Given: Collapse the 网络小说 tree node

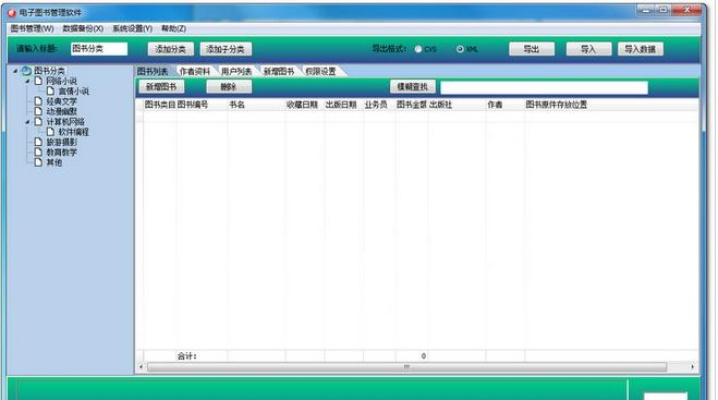Looking at the screenshot, I should coord(27,81).
